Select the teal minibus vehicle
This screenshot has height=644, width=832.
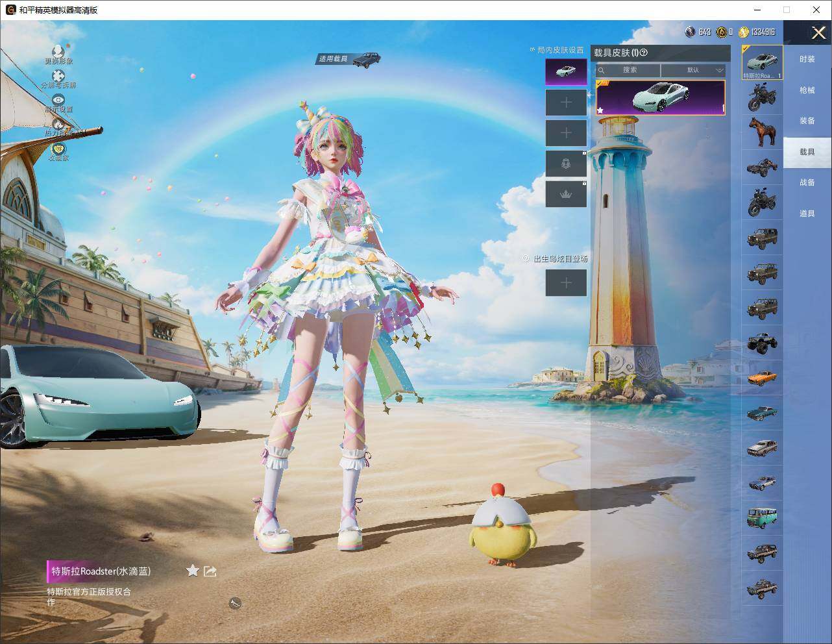click(762, 517)
